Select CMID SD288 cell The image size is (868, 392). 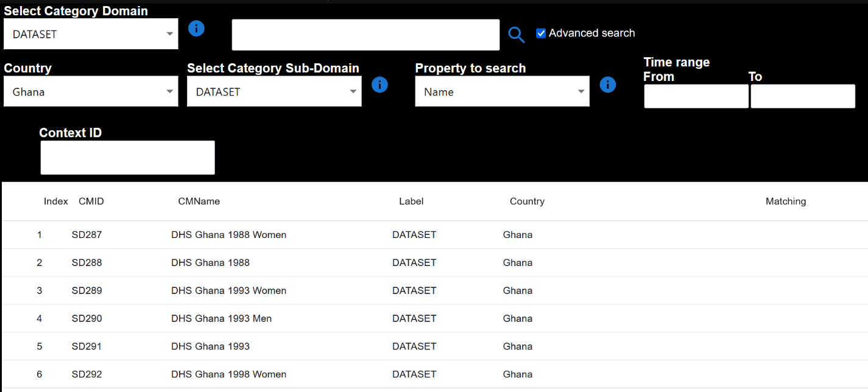point(86,263)
